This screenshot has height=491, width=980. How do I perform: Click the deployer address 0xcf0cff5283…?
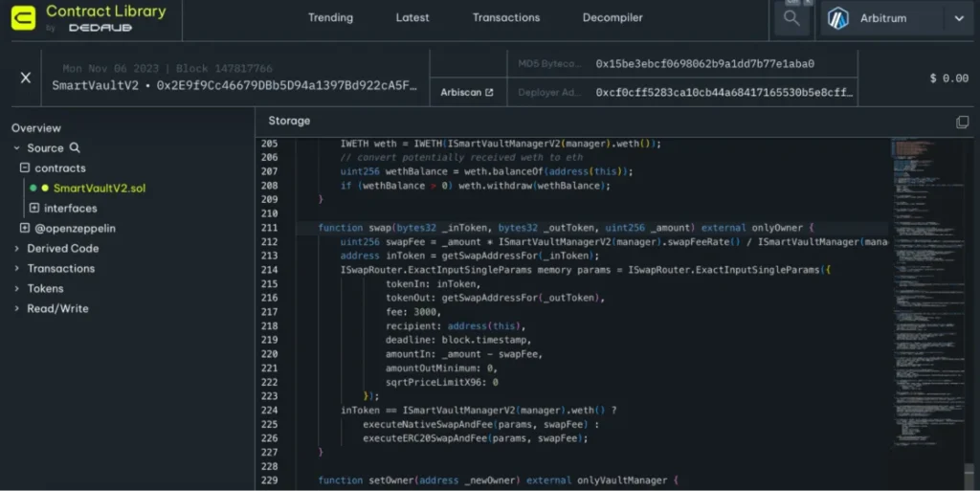[x=724, y=93]
